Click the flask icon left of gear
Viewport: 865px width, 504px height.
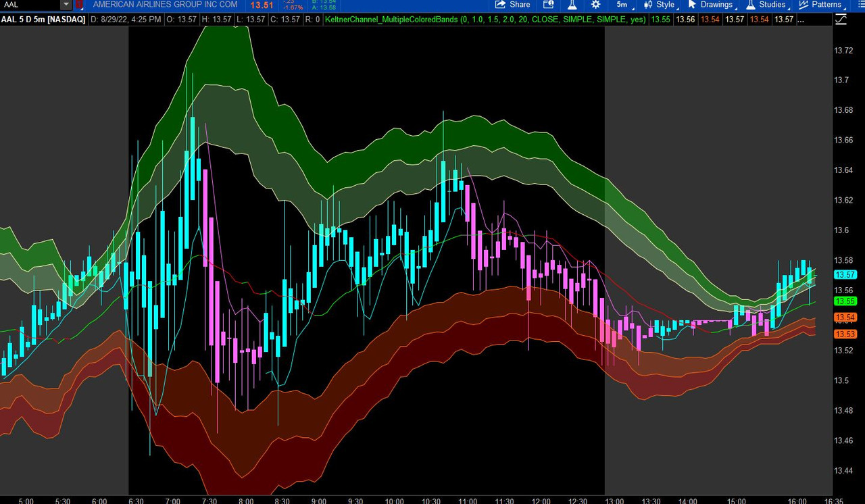[x=571, y=5]
